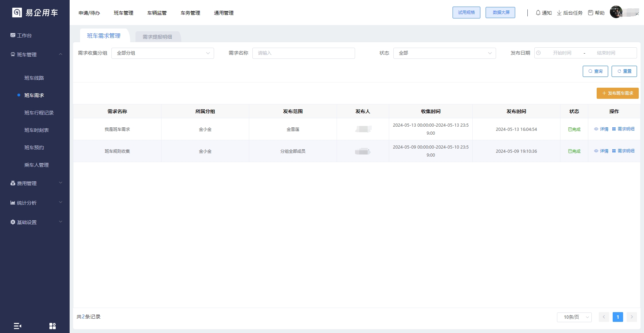
Task: Click the sidebar collapse icon at bottom
Action: click(x=17, y=326)
